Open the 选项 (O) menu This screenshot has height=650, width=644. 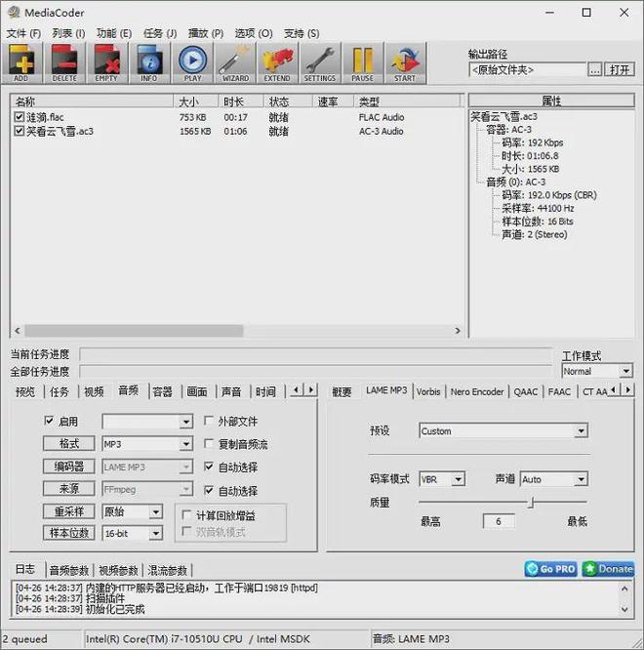point(254,33)
